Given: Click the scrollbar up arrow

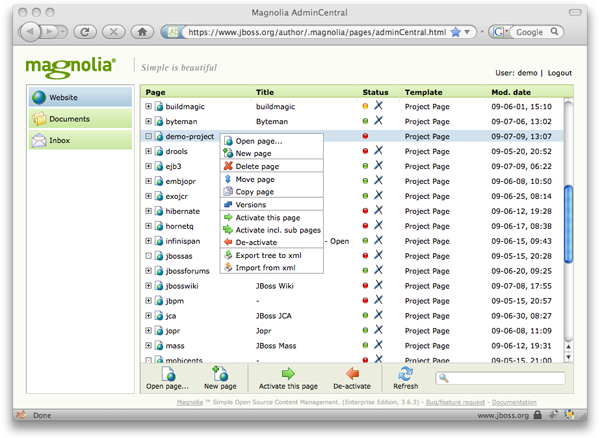Looking at the screenshot, I should click(x=569, y=347).
